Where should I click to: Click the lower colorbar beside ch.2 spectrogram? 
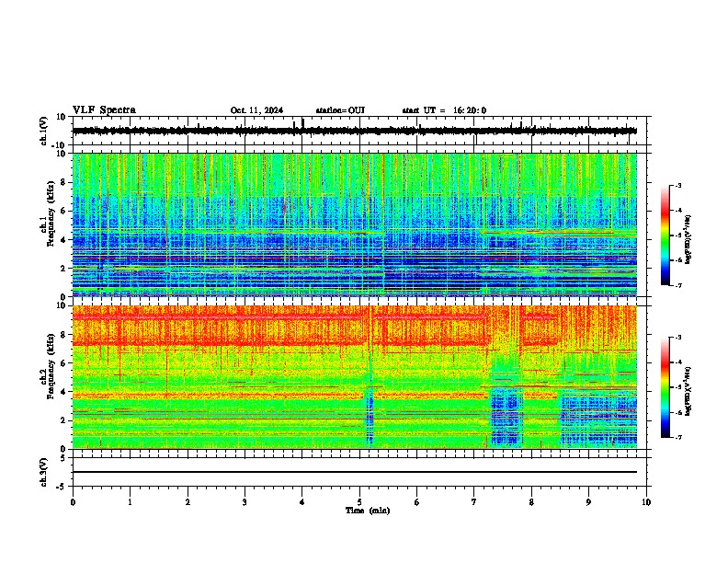pyautogui.click(x=665, y=387)
